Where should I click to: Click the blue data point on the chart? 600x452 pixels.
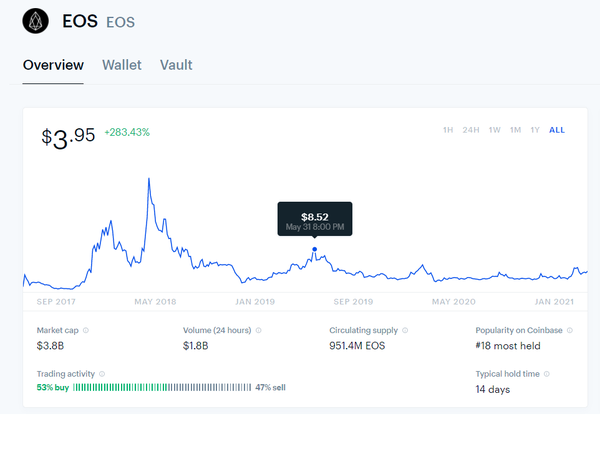[x=315, y=250]
